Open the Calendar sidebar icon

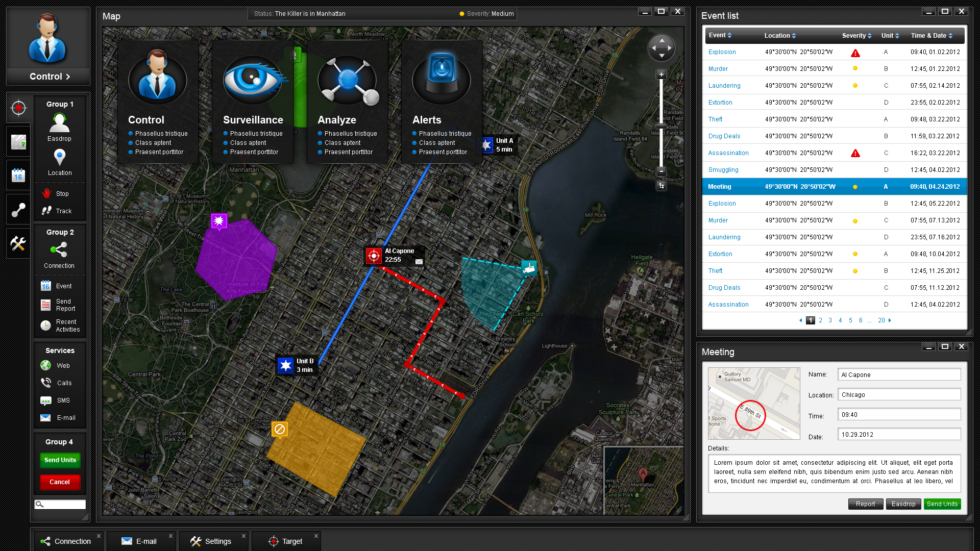click(18, 176)
